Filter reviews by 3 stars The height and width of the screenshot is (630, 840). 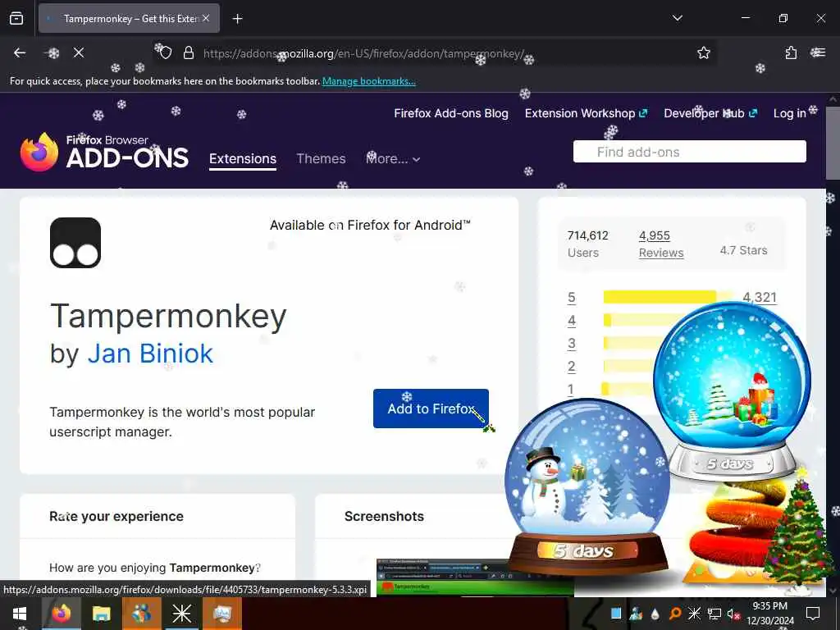[572, 344]
